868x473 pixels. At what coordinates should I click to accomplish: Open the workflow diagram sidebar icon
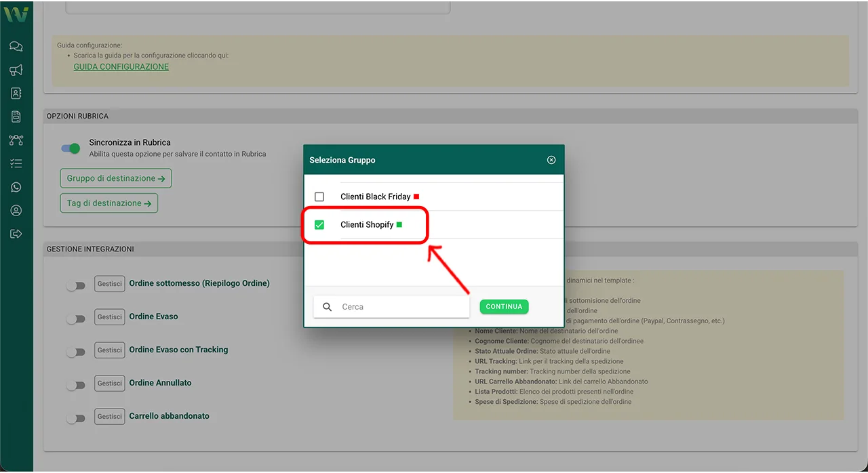(16, 140)
